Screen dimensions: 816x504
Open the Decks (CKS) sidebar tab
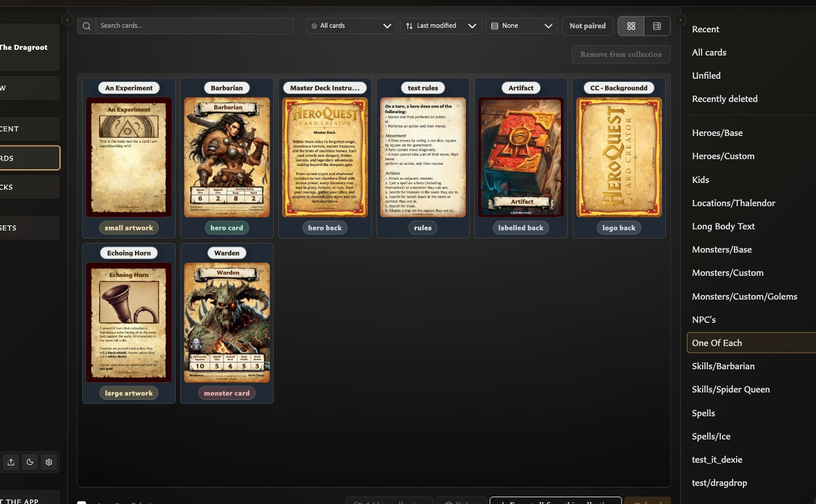point(30,187)
